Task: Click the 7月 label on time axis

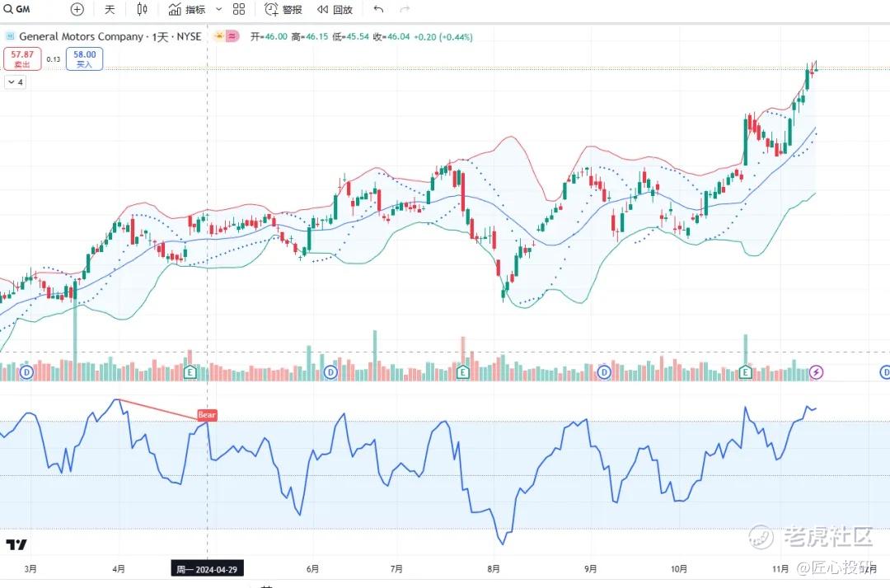Action: (x=396, y=569)
